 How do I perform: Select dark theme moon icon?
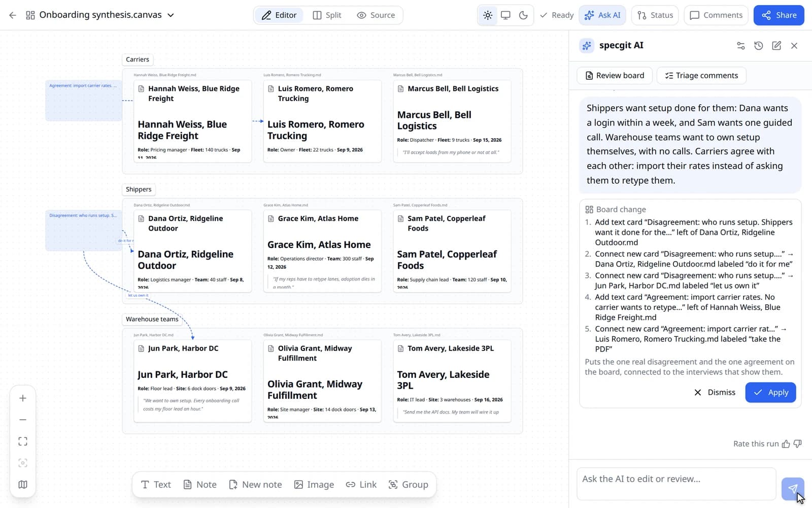click(523, 15)
